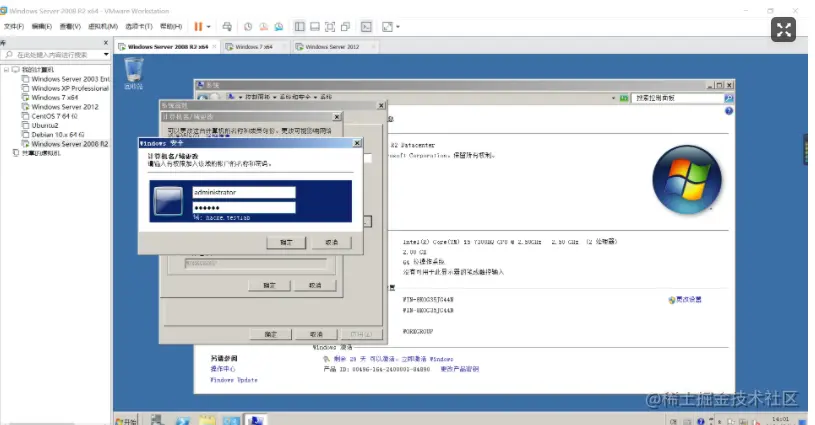The height and width of the screenshot is (425, 815).
Task: Toggle the library sidebar view icon
Action: click(299, 26)
